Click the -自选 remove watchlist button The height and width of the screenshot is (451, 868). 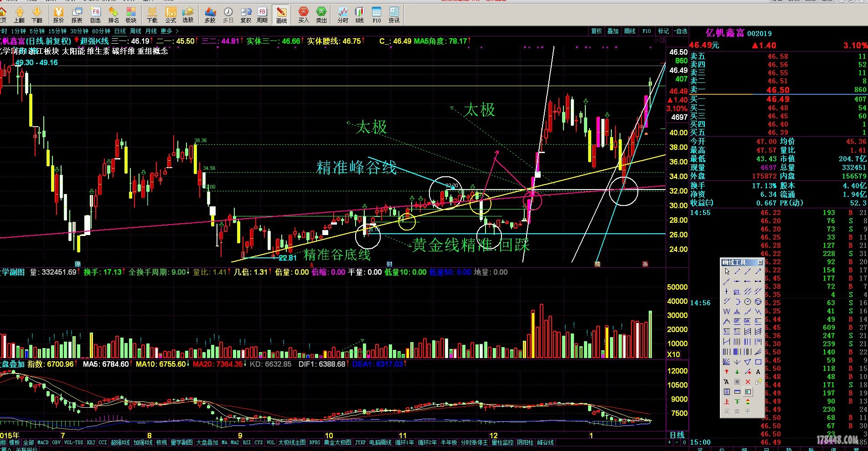[x=680, y=31]
